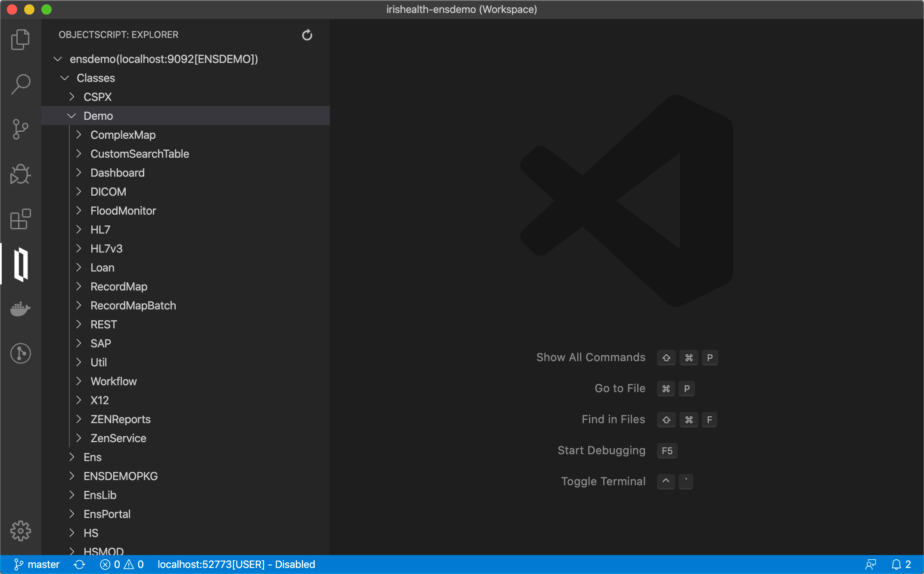This screenshot has height=574, width=924.
Task: Expand the DICOM package
Action: pos(78,192)
